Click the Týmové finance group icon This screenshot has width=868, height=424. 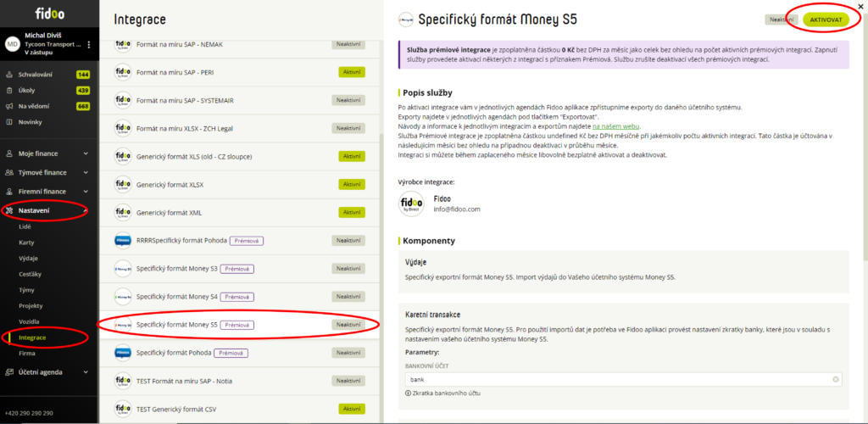click(8, 173)
